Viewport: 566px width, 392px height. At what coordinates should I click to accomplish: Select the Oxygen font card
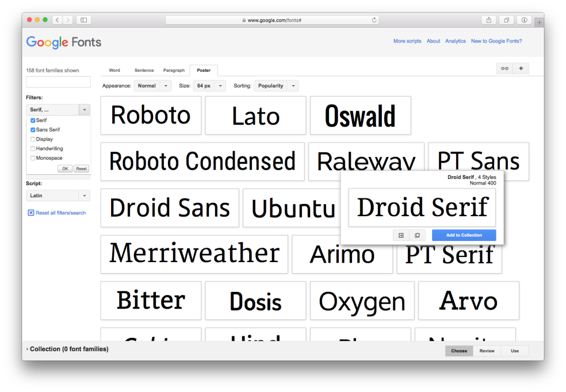(362, 300)
